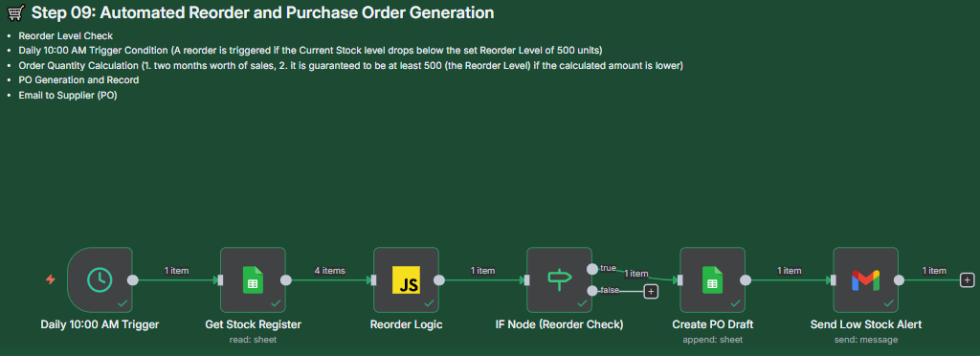
Task: Click the '4 items' connection label
Action: point(329,271)
